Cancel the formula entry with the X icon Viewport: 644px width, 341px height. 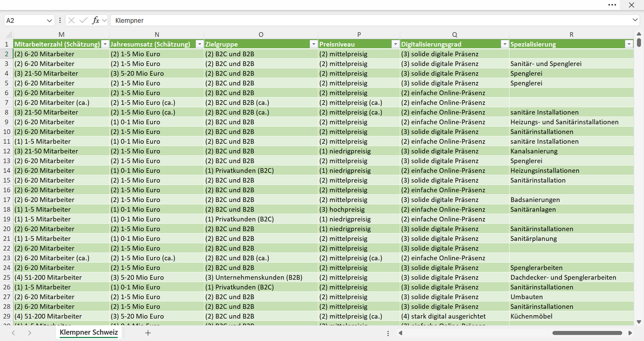click(71, 20)
